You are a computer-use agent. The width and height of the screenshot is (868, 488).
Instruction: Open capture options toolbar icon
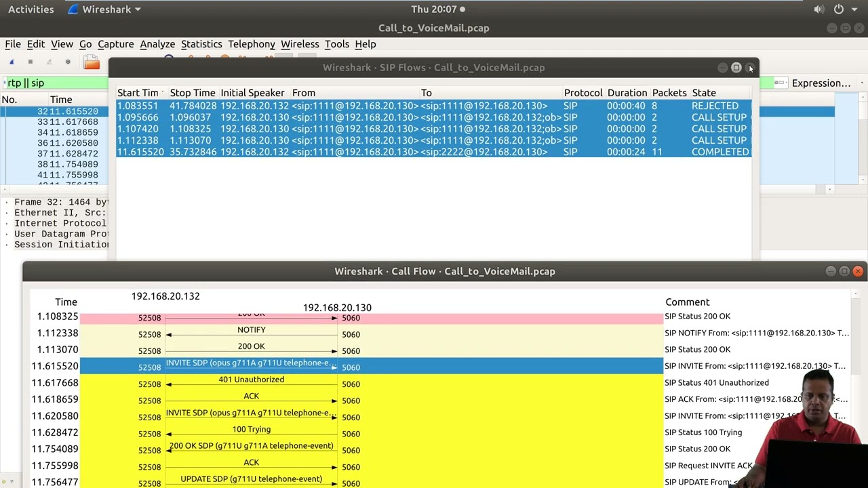click(68, 62)
